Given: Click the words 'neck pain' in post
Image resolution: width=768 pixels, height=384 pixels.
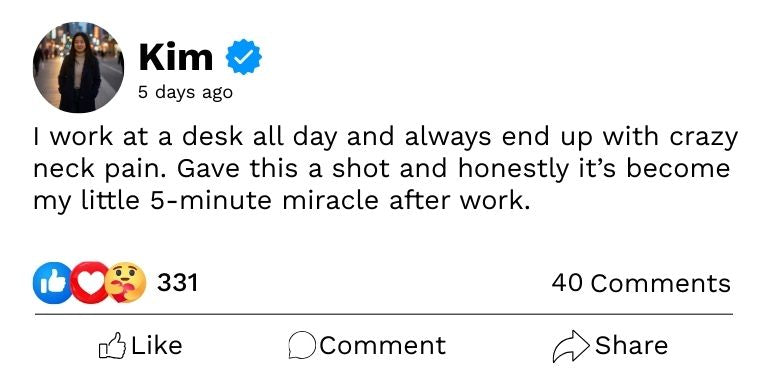Looking at the screenshot, I should (x=101, y=170).
